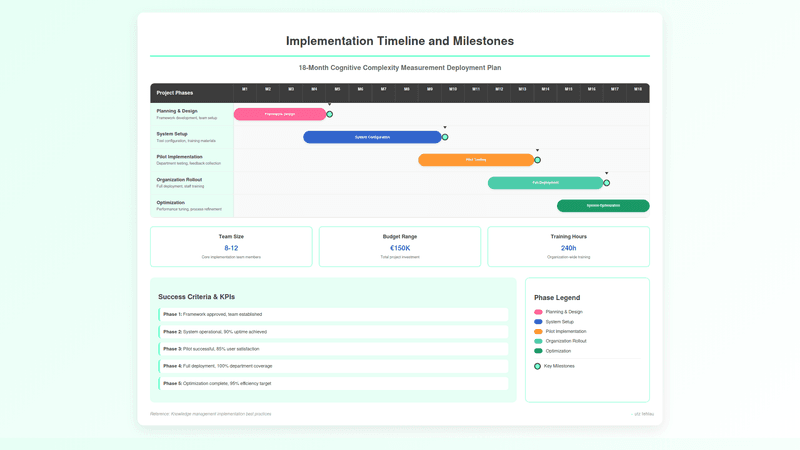The image size is (800, 450).
Task: Select the pink Planning & Design Gantt bar
Action: pyautogui.click(x=280, y=114)
